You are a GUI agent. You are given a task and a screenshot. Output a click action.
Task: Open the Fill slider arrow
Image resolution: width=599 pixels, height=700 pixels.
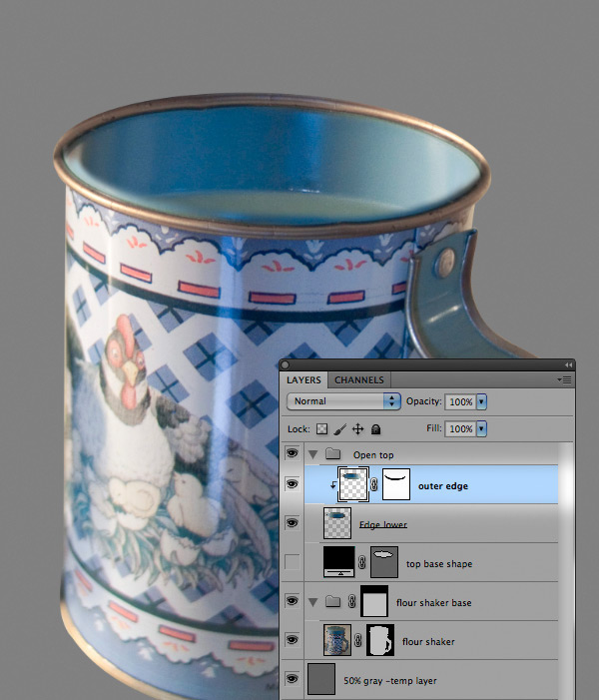point(481,429)
